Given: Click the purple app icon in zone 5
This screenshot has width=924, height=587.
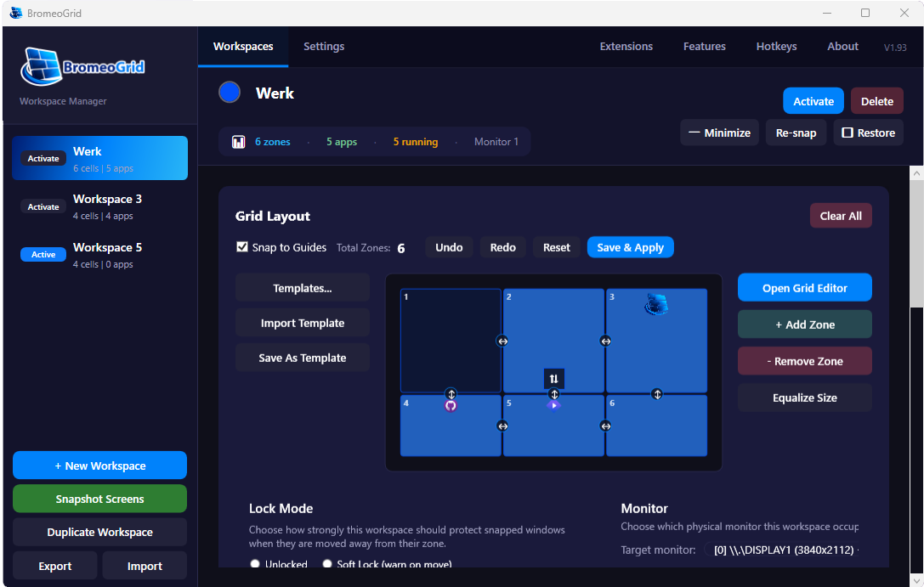Looking at the screenshot, I should 554,405.
